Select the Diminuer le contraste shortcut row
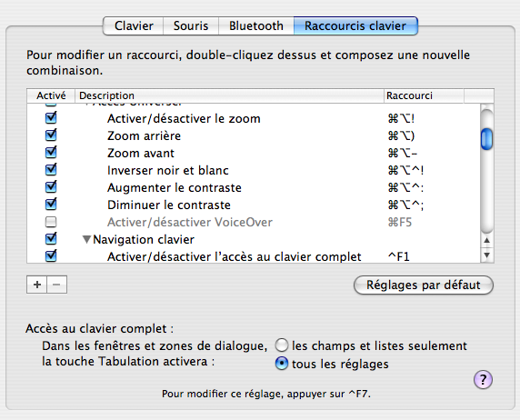520x420 pixels. click(254, 205)
